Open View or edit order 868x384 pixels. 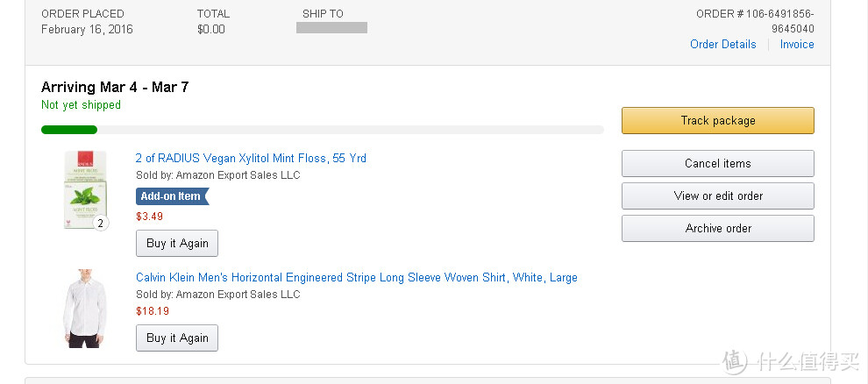[717, 196]
